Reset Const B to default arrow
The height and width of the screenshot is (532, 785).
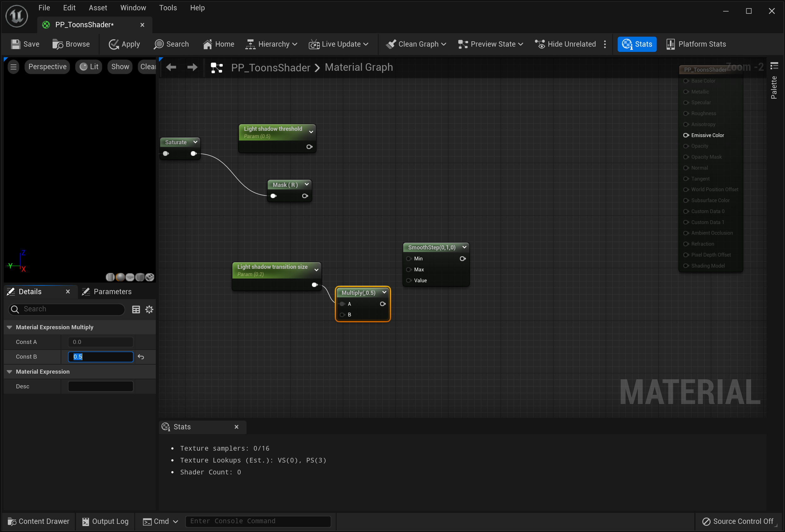click(x=141, y=357)
